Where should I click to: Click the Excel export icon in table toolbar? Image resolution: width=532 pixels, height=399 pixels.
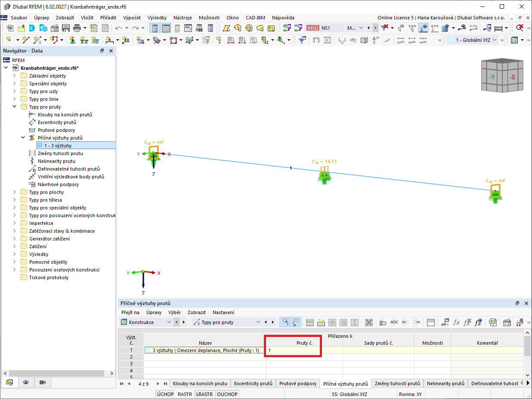tap(493, 322)
